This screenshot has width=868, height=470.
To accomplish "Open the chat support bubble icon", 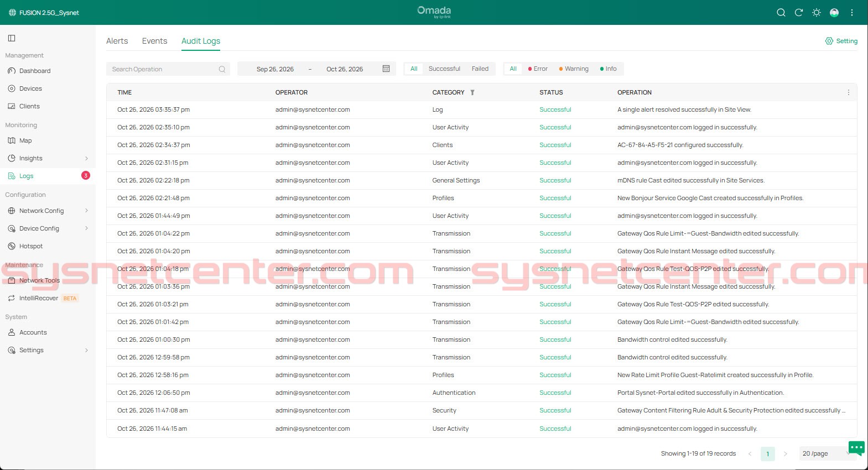I will tap(856, 447).
